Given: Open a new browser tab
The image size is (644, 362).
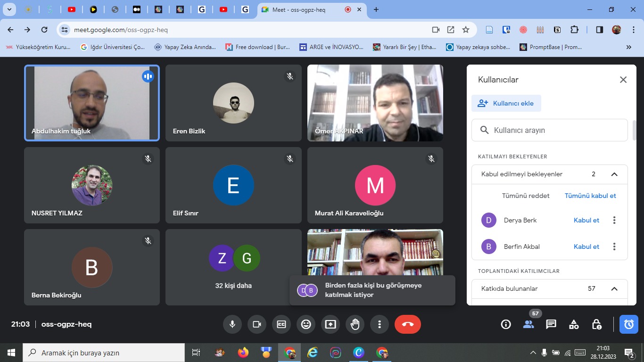Looking at the screenshot, I should [x=376, y=9].
